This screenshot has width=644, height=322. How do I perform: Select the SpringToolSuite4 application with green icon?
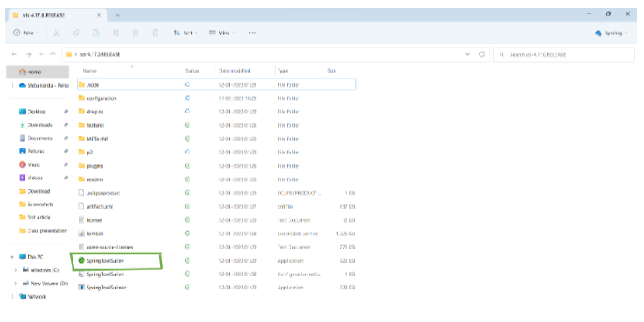point(216,260)
